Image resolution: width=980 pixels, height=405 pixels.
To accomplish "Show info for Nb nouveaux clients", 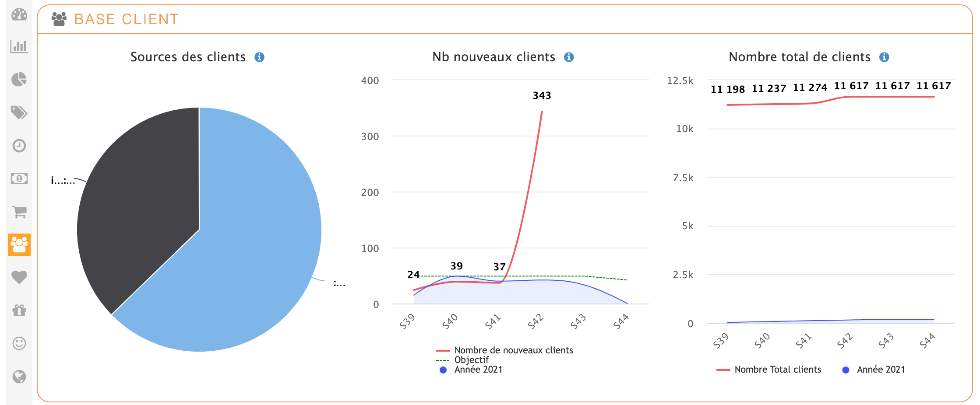I will 569,57.
